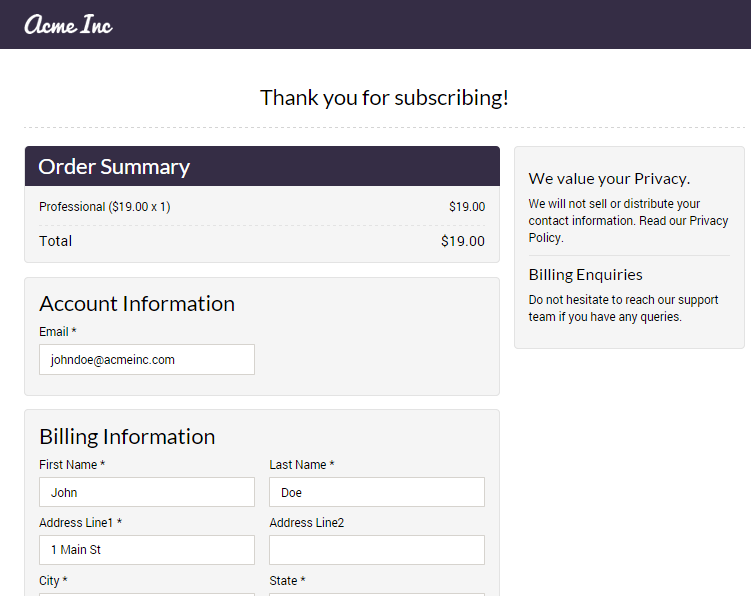Select the Last Name input field
The height and width of the screenshot is (596, 751).
(377, 492)
